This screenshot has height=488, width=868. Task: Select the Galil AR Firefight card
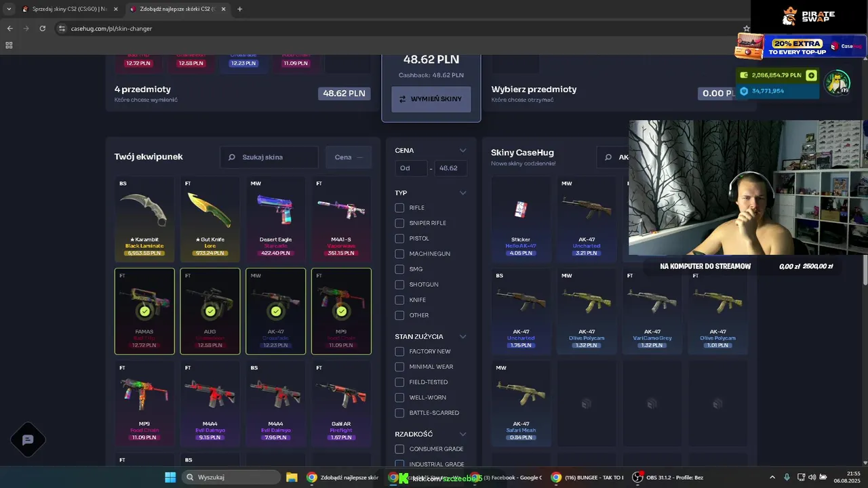[x=341, y=403]
